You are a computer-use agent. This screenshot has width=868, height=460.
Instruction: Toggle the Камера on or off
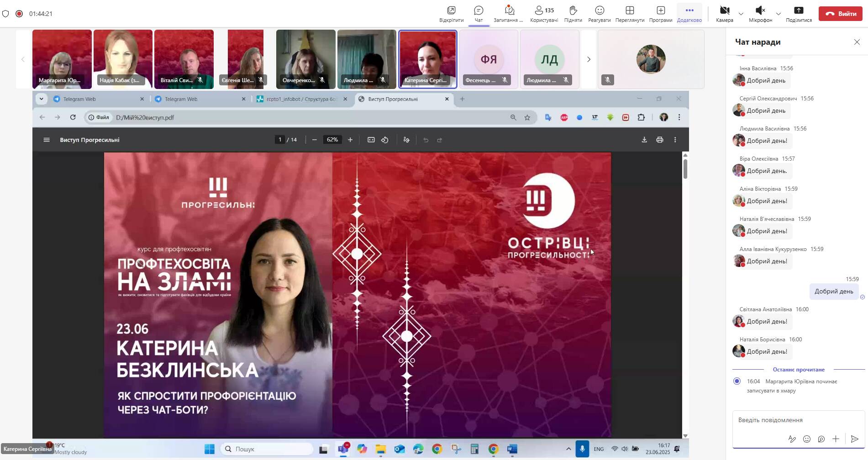tap(725, 14)
